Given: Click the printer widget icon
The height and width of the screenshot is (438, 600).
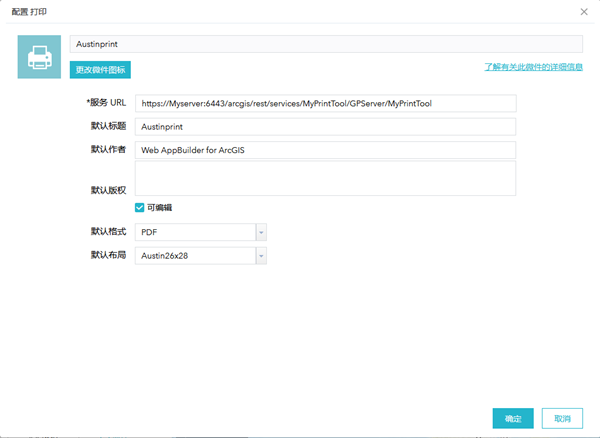Looking at the screenshot, I should click(x=39, y=57).
